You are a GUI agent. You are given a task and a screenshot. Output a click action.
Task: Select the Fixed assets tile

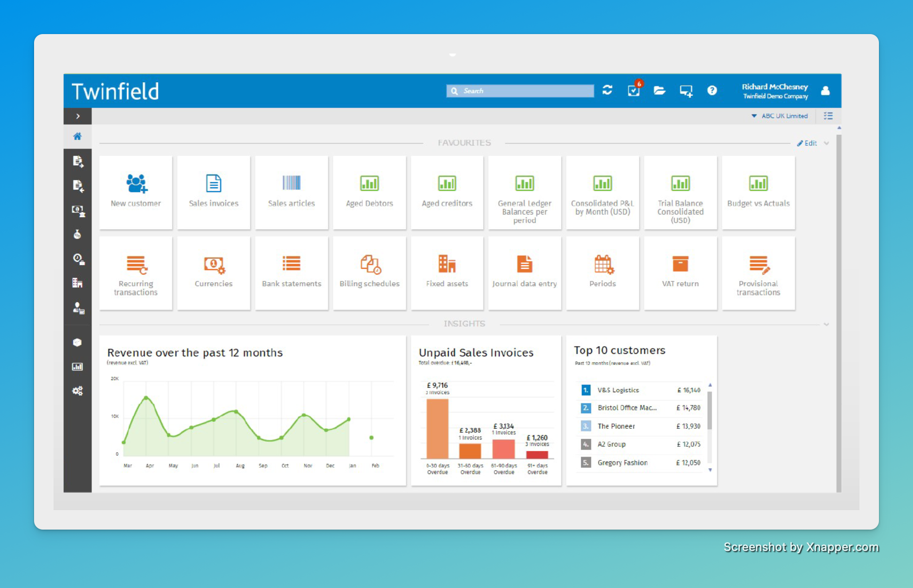pos(447,273)
